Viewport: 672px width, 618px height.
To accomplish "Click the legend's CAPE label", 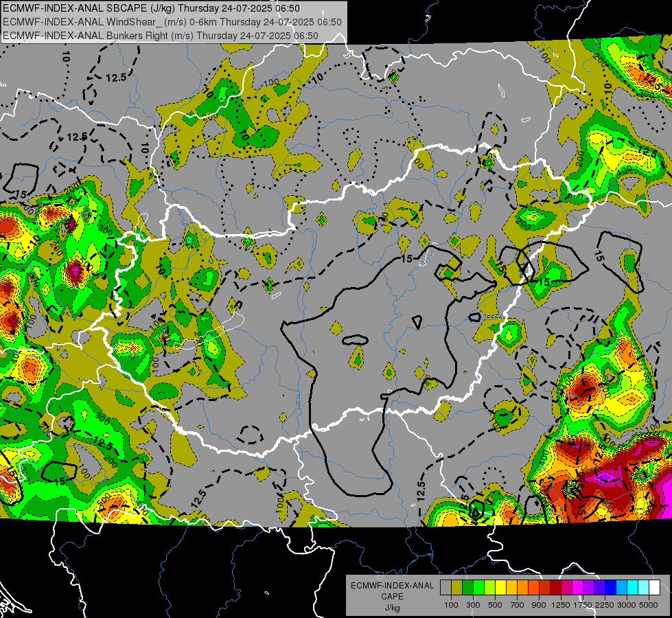I will click(x=392, y=597).
